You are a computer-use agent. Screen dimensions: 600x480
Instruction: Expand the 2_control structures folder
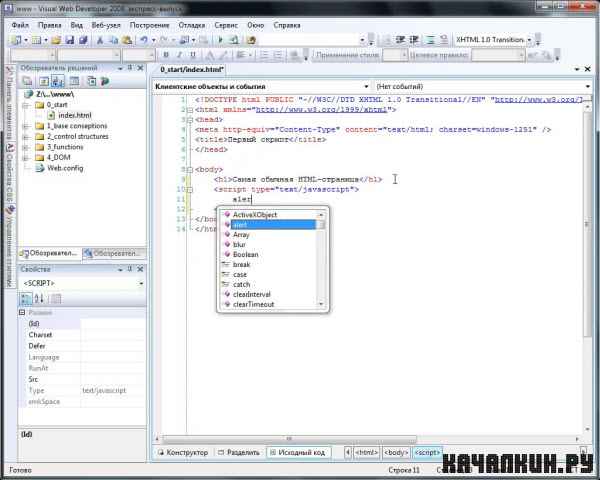pyautogui.click(x=26, y=137)
